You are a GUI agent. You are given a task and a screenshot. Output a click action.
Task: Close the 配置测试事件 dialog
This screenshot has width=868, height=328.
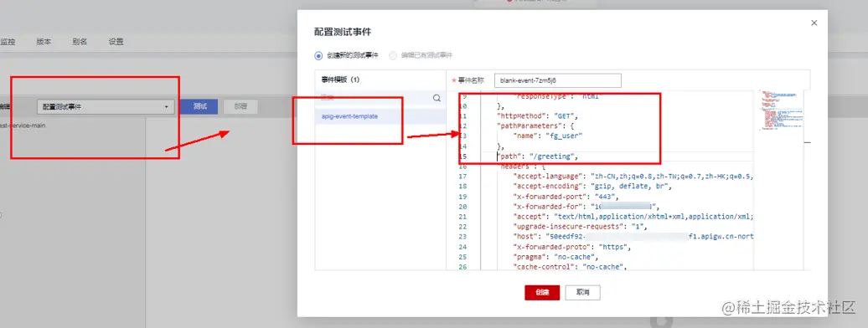coord(814,23)
